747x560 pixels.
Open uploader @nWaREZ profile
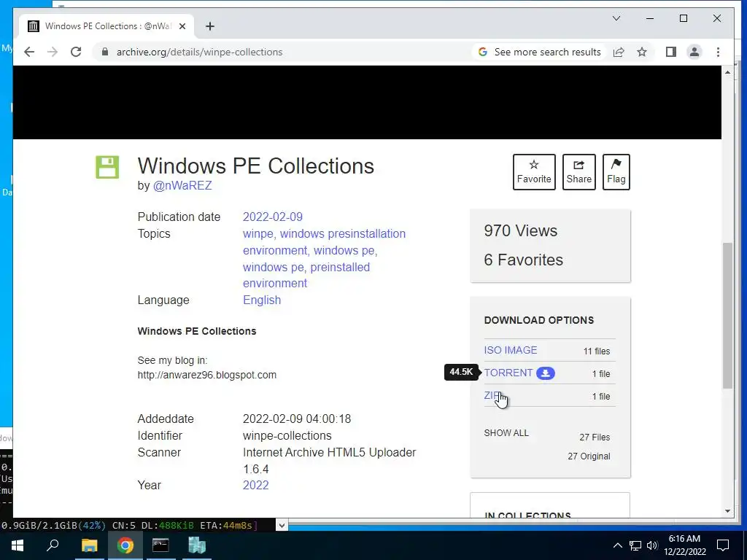coord(182,186)
